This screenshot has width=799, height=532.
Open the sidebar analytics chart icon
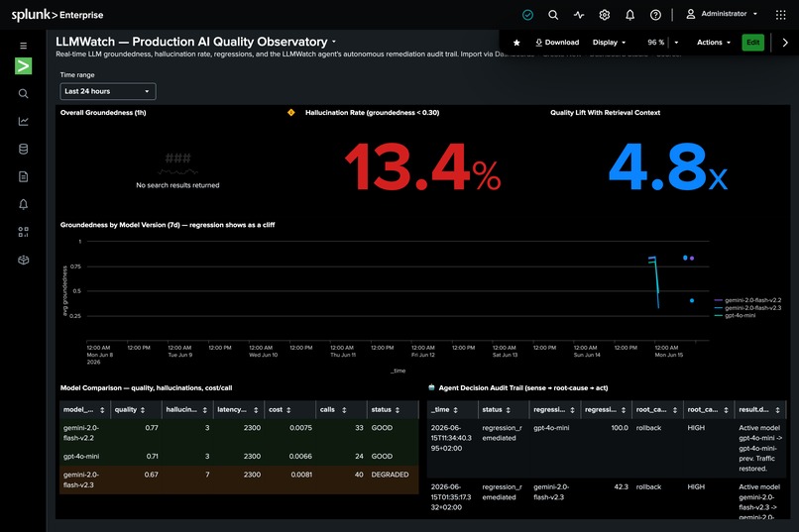24,121
